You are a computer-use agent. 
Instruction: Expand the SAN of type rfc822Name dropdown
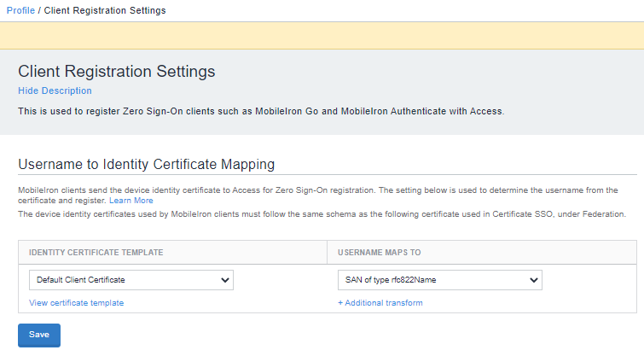[x=431, y=280]
